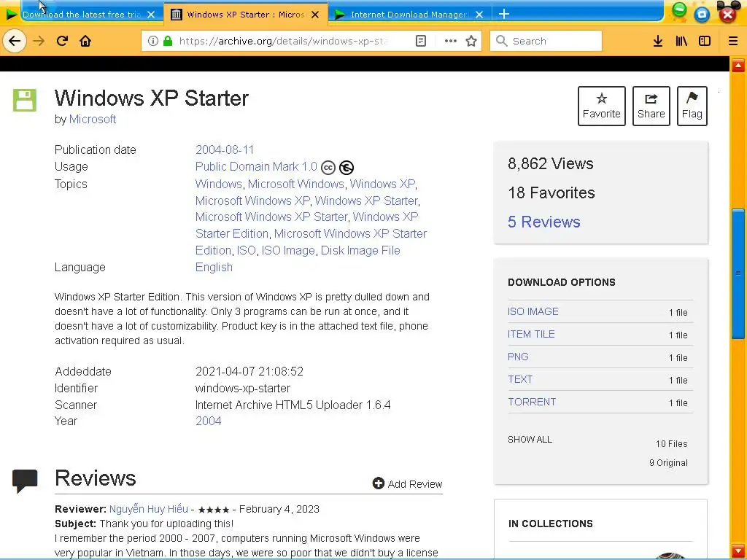Open a new browser tab
The width and height of the screenshot is (747, 560).
(x=503, y=14)
